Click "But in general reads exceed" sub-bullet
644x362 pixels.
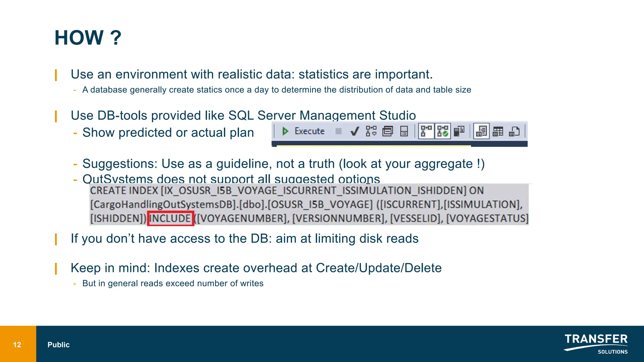(173, 283)
